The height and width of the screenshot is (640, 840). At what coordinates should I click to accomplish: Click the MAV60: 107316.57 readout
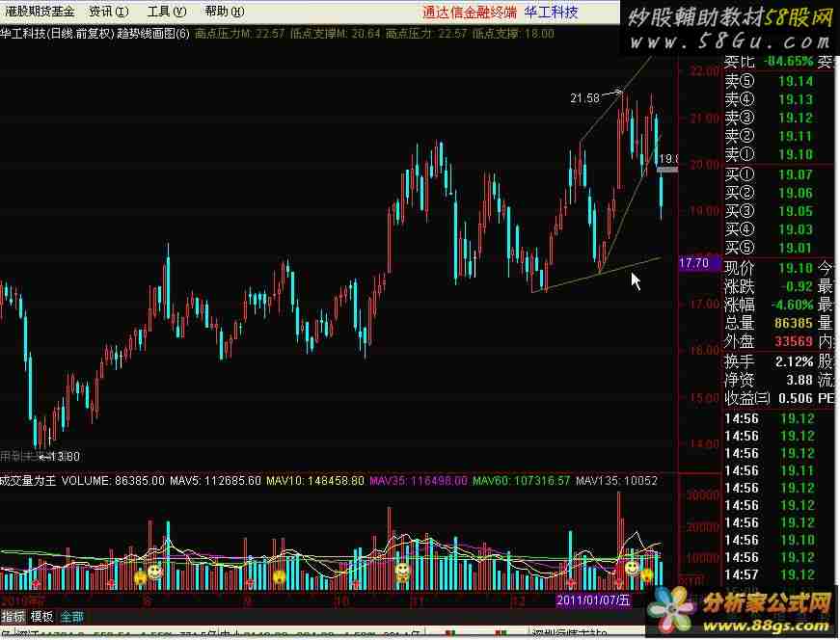point(521,481)
